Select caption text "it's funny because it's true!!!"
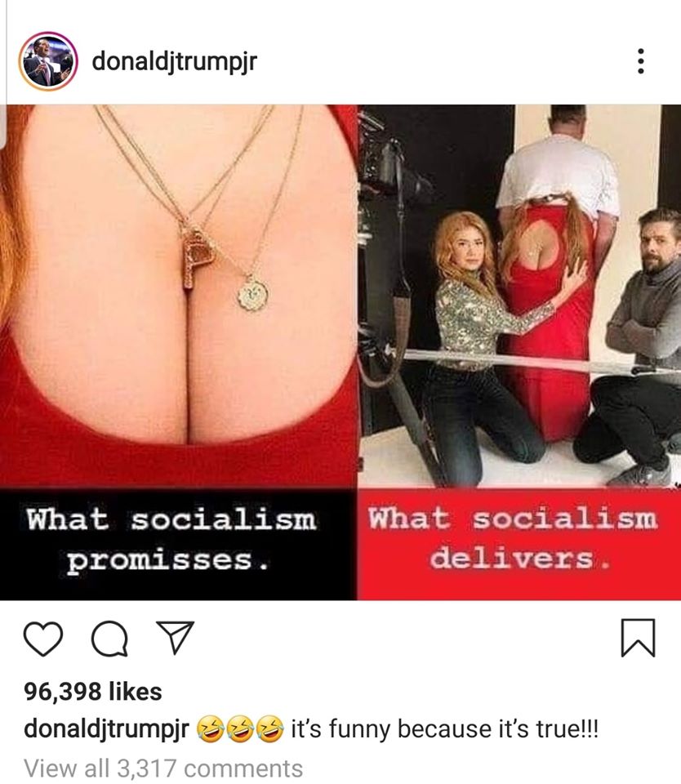 [444, 729]
